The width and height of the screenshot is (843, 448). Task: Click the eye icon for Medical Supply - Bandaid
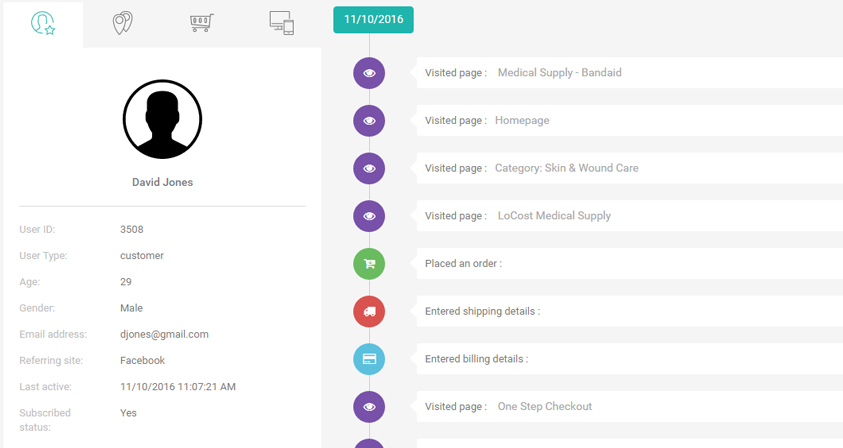pos(369,73)
